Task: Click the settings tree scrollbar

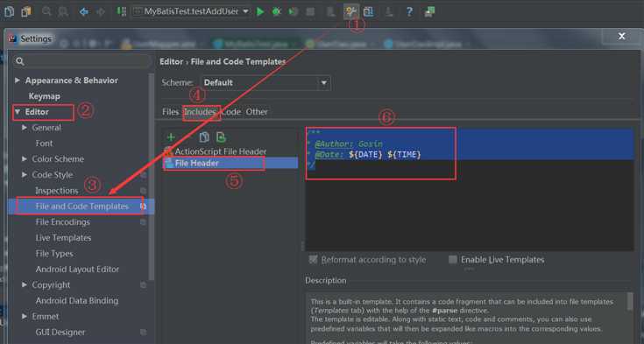Action: pos(151,177)
